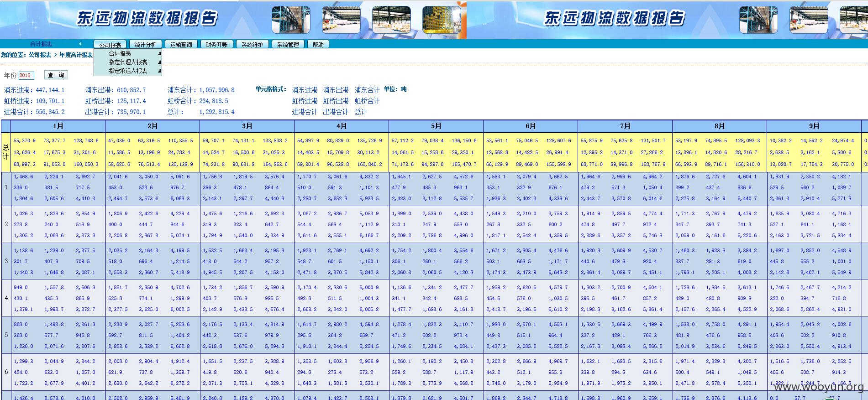
Task: Open the 系统管理 menu
Action: [x=288, y=45]
